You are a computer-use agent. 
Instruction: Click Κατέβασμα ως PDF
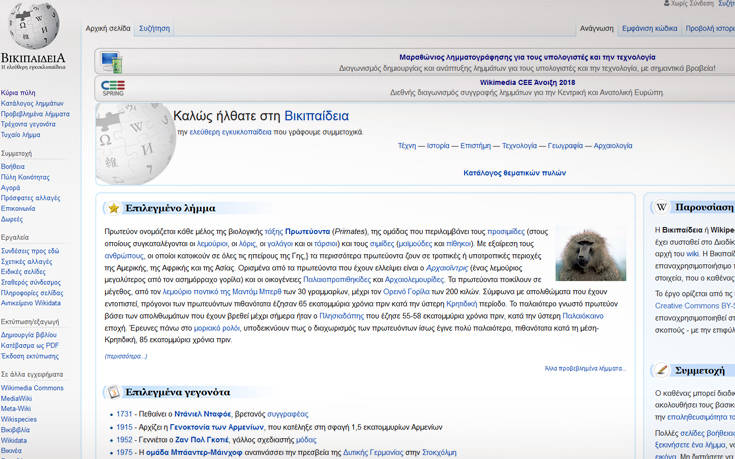pyautogui.click(x=30, y=346)
